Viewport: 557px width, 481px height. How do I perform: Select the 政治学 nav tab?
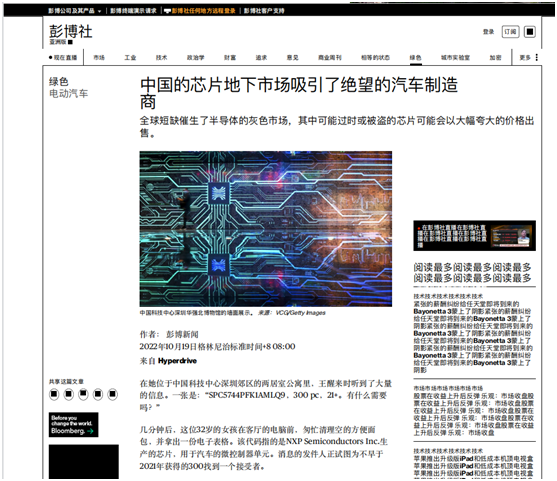click(x=196, y=58)
